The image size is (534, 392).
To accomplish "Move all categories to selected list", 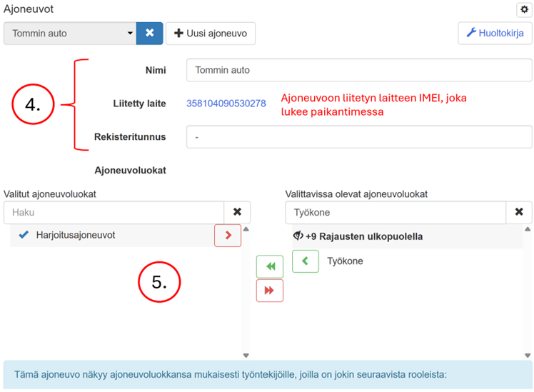I will [x=270, y=266].
